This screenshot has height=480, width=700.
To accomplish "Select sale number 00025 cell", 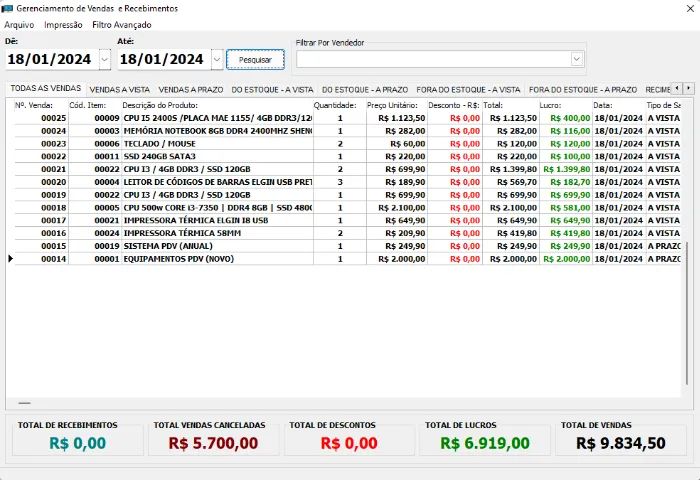I will 42,118.
